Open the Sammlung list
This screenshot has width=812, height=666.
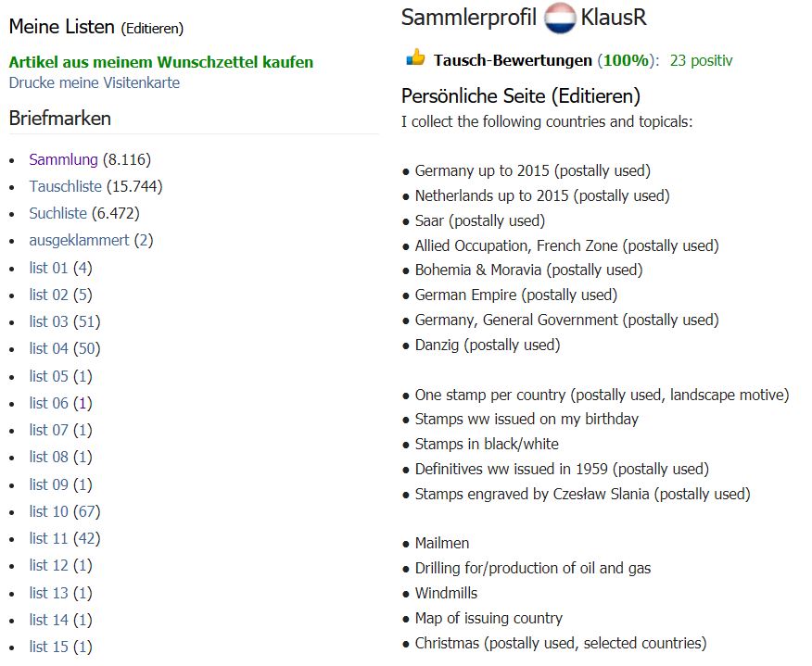click(63, 159)
